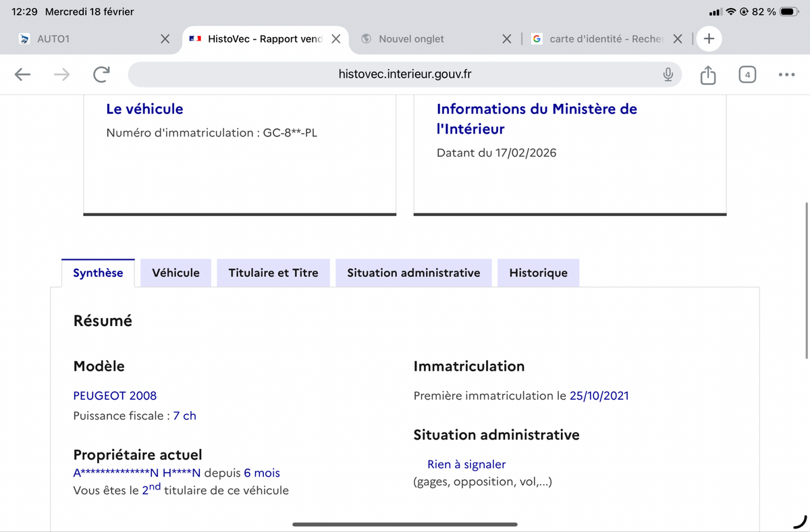This screenshot has width=810, height=532.
Task: Show the Historique tab
Action: pyautogui.click(x=538, y=273)
